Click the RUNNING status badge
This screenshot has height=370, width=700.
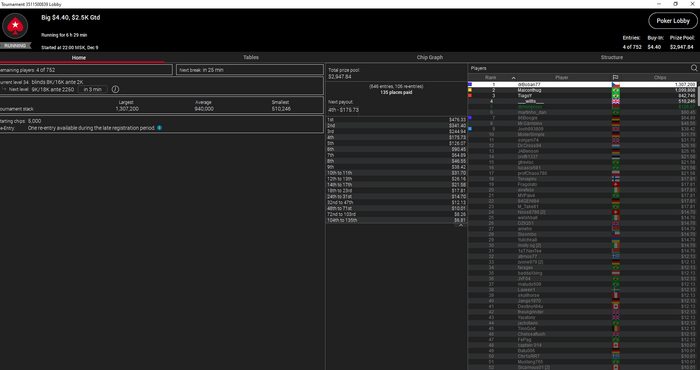(x=15, y=46)
